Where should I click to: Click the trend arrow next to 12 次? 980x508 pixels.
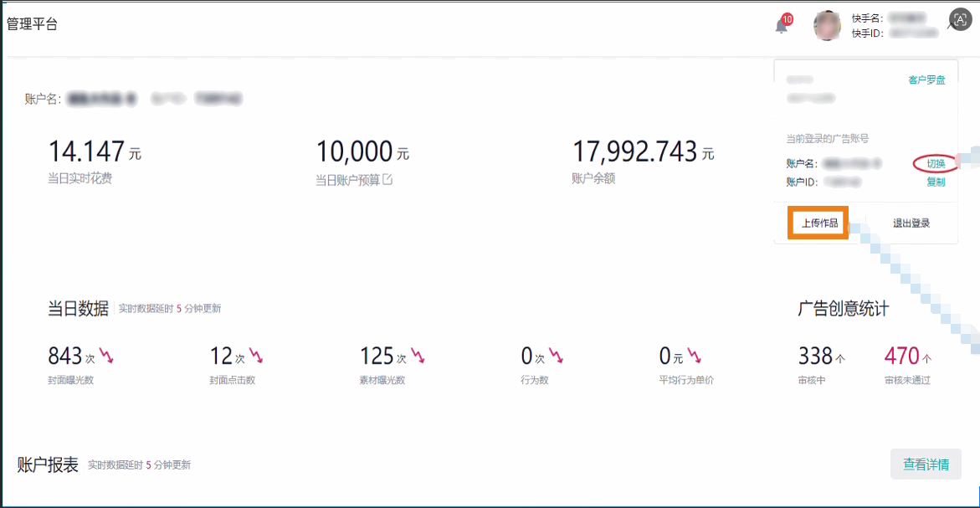(x=256, y=356)
